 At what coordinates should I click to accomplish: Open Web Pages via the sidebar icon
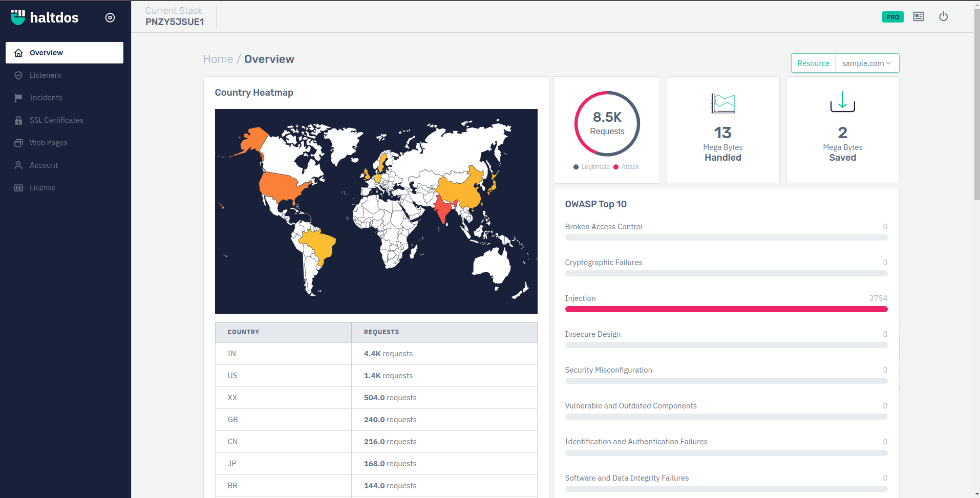point(18,143)
